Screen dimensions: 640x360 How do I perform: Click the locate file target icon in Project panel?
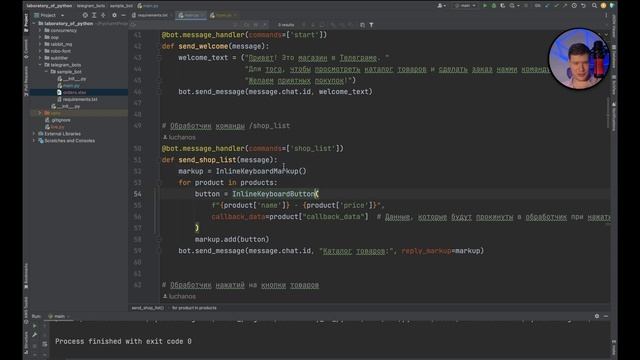(85, 15)
